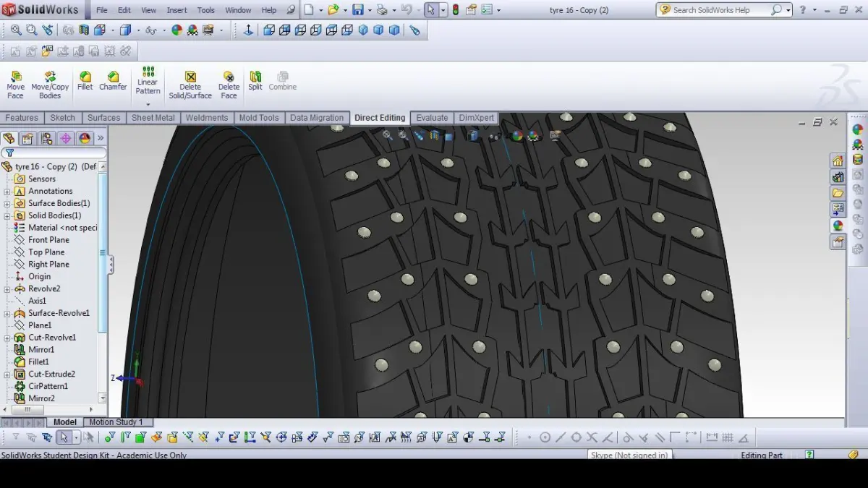Click the Print icon
This screenshot has height=488, width=868.
tap(381, 10)
